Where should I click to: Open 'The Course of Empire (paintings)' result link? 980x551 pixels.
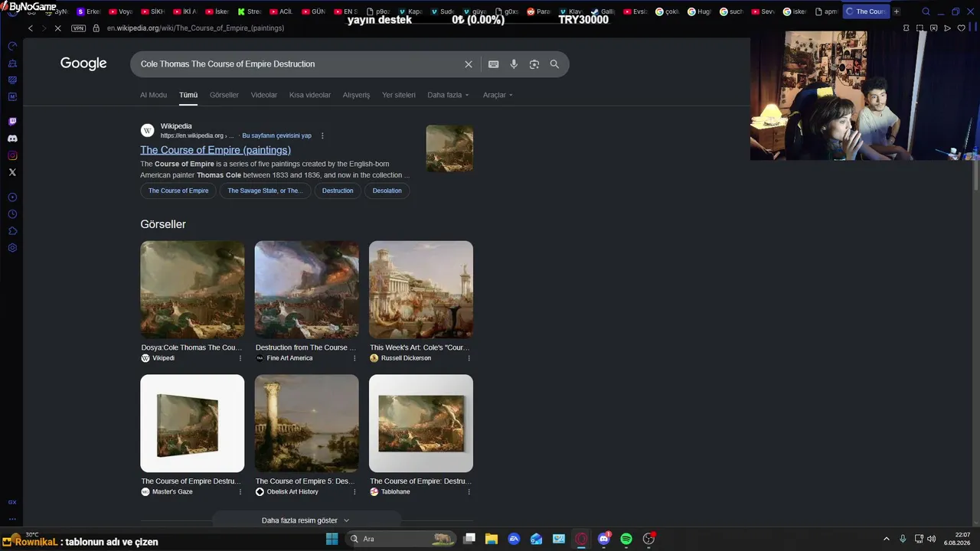pos(215,150)
